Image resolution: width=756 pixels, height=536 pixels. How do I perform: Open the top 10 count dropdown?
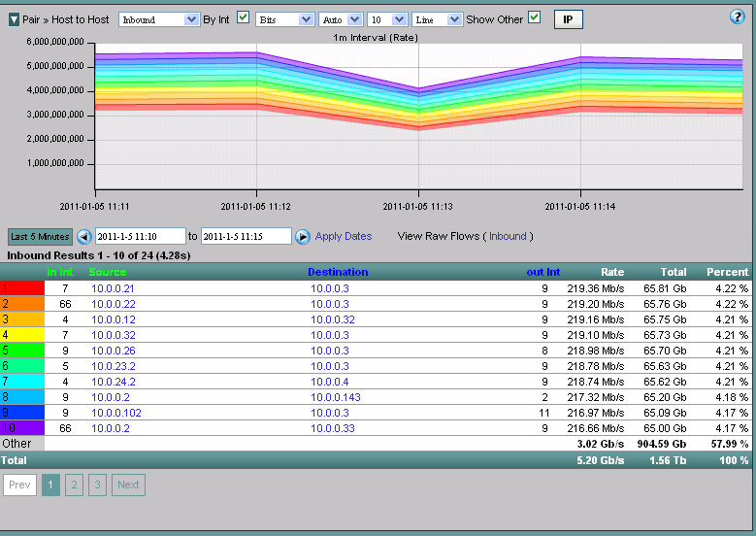(x=387, y=19)
